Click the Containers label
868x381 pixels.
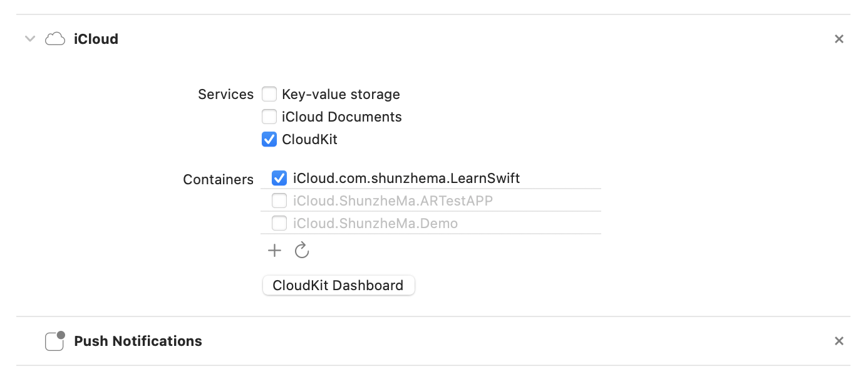click(x=218, y=179)
